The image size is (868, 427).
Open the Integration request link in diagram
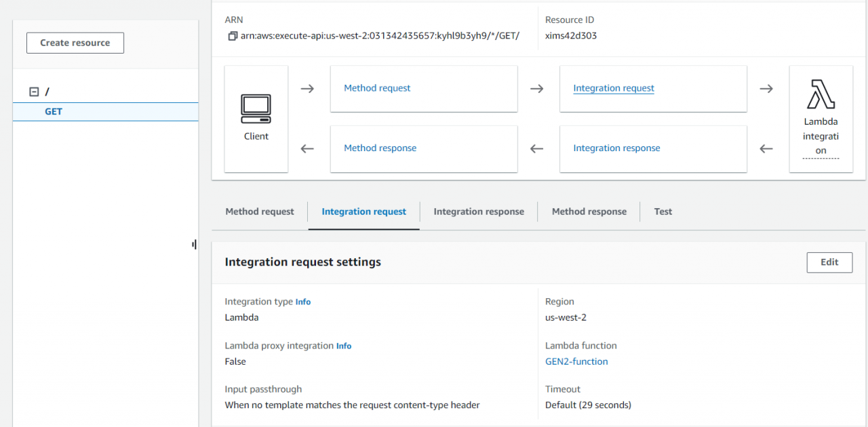tap(613, 88)
